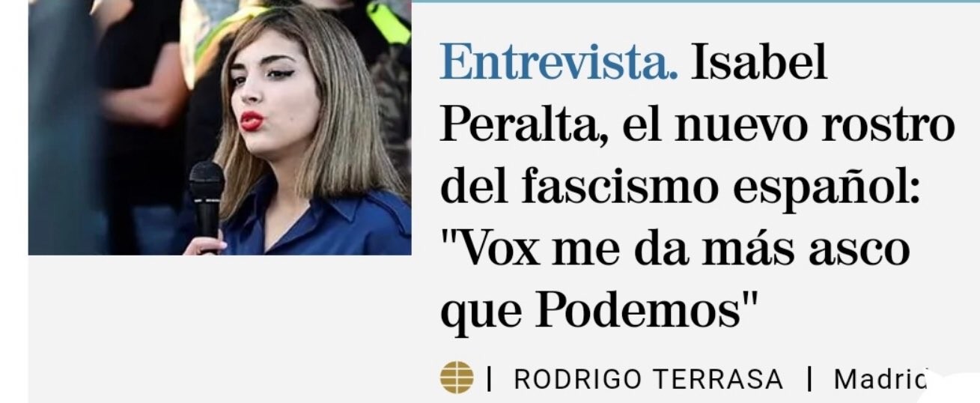Viewport: 980px width, 403px height.
Task: Open author Rodrigo Terrasa's profile link
Action: tap(648, 380)
